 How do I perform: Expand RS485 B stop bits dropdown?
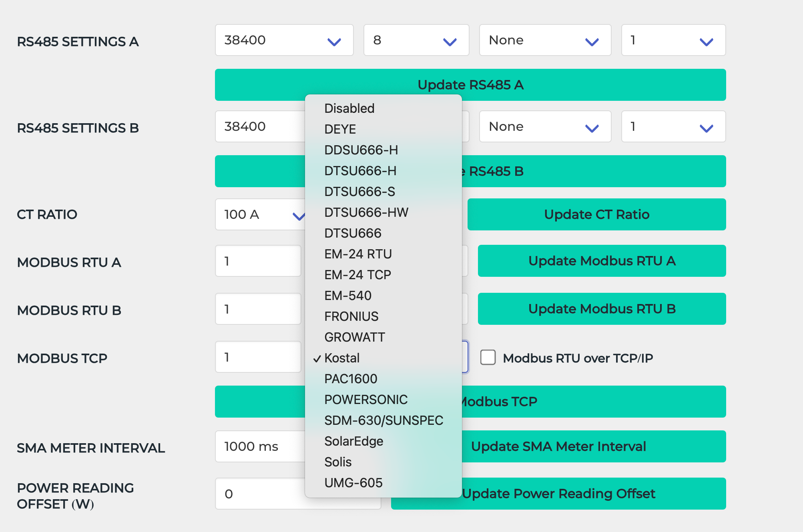pos(673,127)
